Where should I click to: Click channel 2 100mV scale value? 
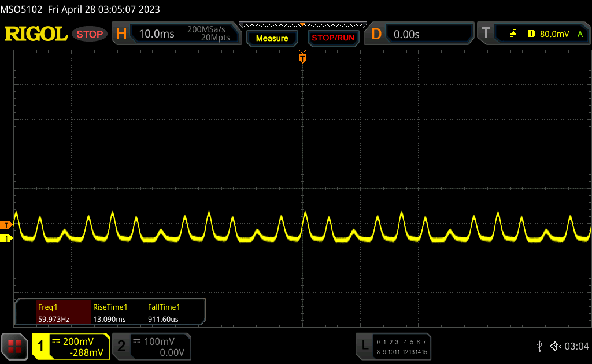[x=159, y=341]
